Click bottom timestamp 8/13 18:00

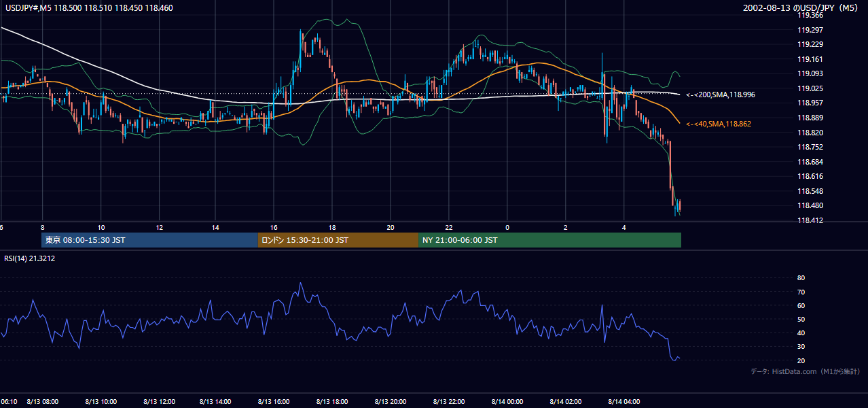pyautogui.click(x=333, y=401)
